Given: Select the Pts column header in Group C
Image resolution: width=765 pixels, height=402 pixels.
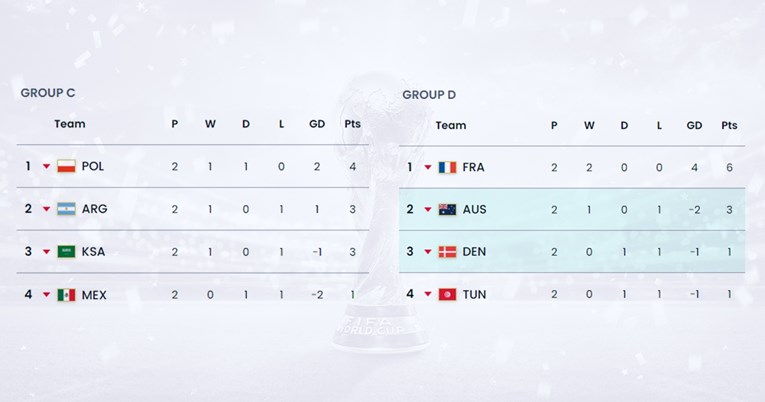Looking at the screenshot, I should click(x=352, y=124).
